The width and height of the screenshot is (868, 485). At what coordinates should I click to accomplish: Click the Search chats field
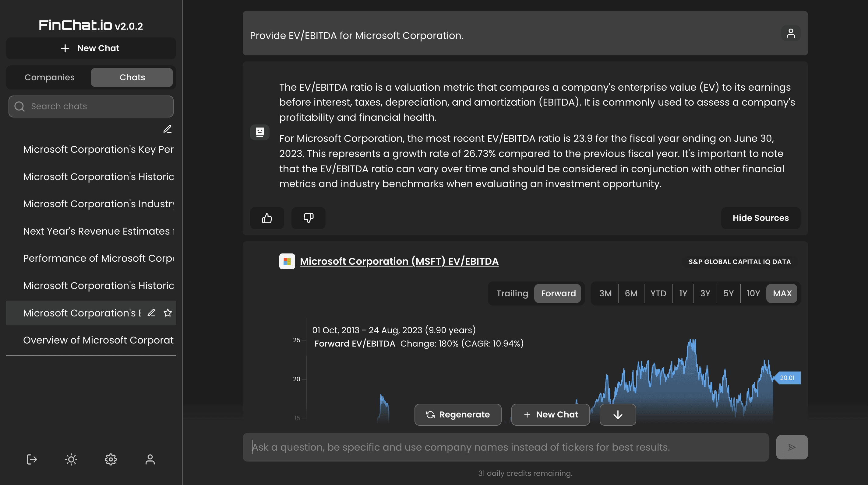(91, 106)
